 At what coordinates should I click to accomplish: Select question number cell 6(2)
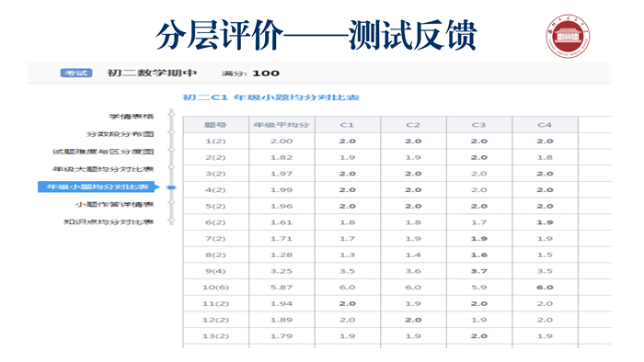click(x=215, y=222)
